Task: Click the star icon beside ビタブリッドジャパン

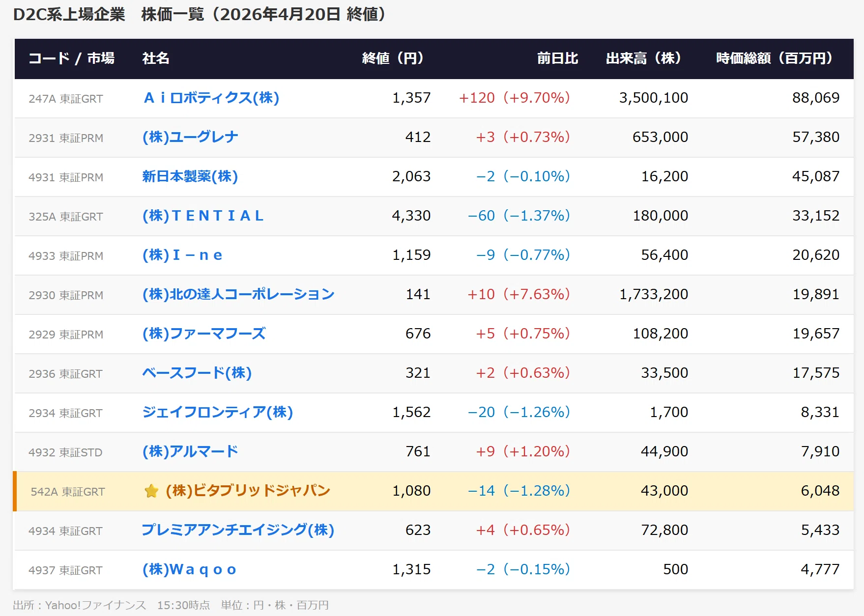Action: click(151, 491)
